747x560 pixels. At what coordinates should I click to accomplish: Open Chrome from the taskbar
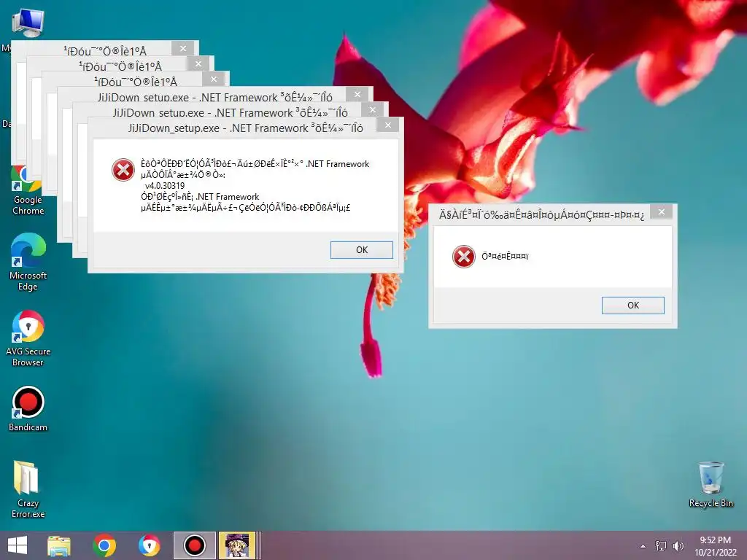[104, 545]
